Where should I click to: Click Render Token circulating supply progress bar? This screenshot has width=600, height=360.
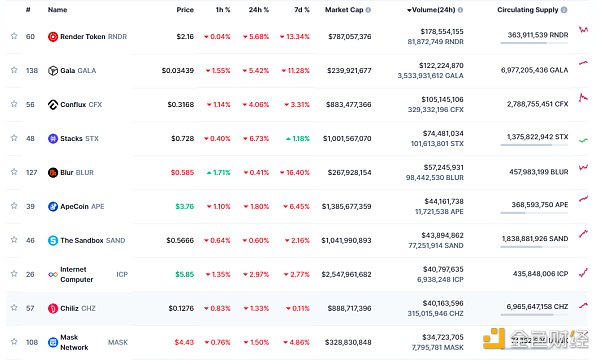[x=534, y=43]
